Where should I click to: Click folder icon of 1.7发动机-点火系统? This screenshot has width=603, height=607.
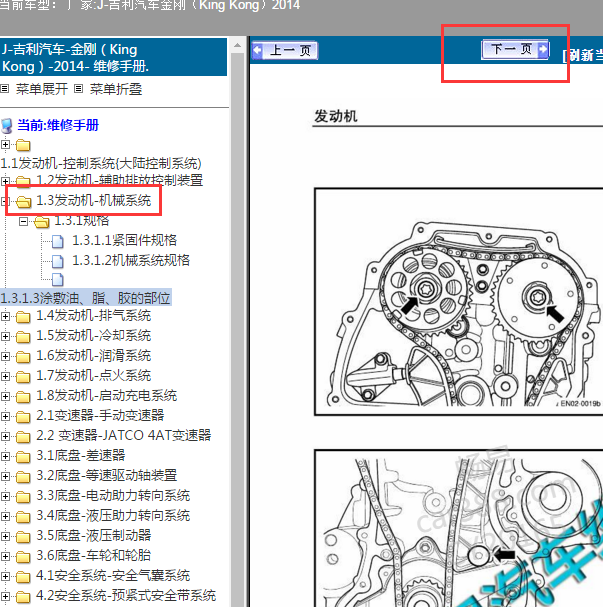[23, 377]
